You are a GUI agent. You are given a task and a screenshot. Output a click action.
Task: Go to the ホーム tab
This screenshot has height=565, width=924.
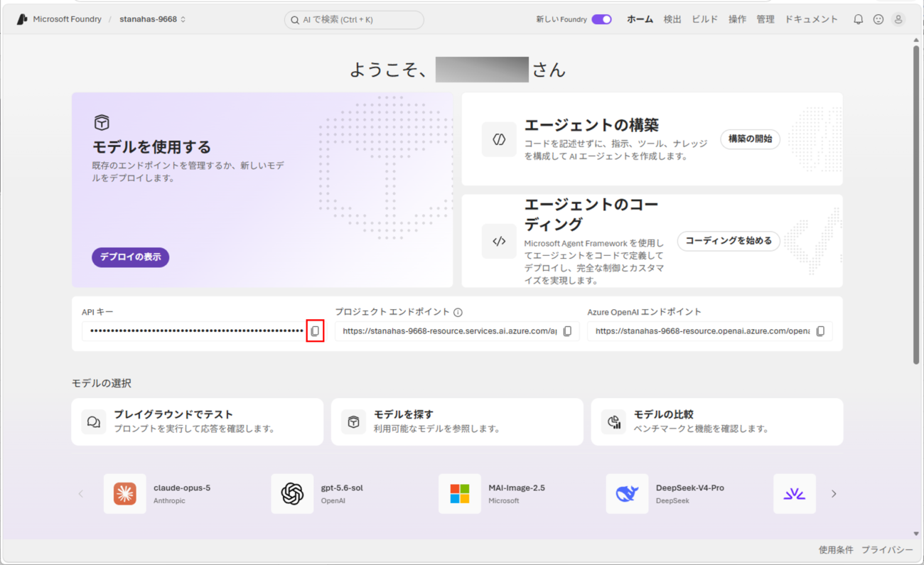click(x=640, y=19)
